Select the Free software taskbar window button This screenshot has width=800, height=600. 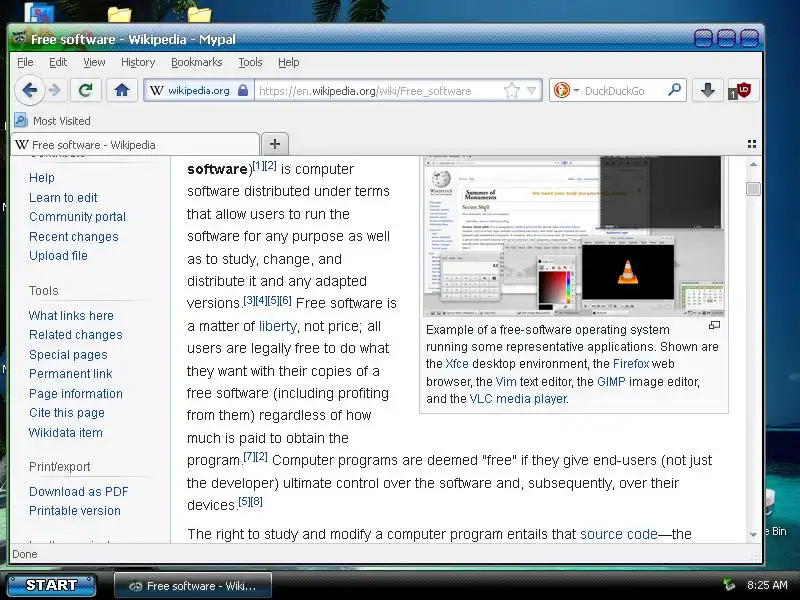coord(193,586)
